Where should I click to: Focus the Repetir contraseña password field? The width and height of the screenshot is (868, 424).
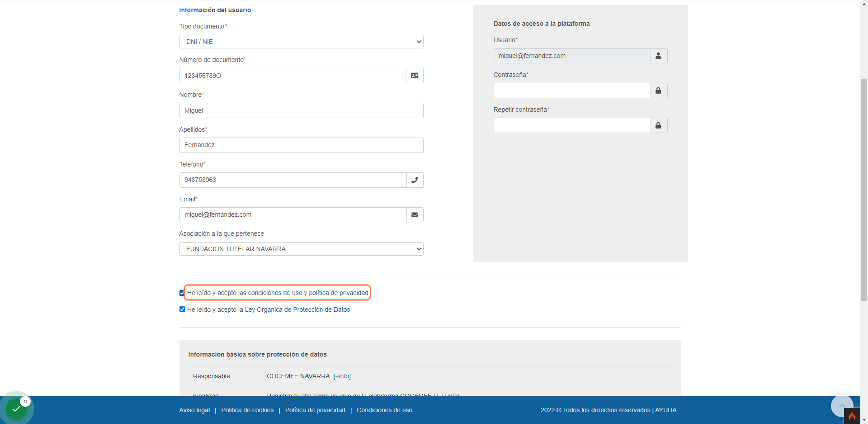pos(572,125)
